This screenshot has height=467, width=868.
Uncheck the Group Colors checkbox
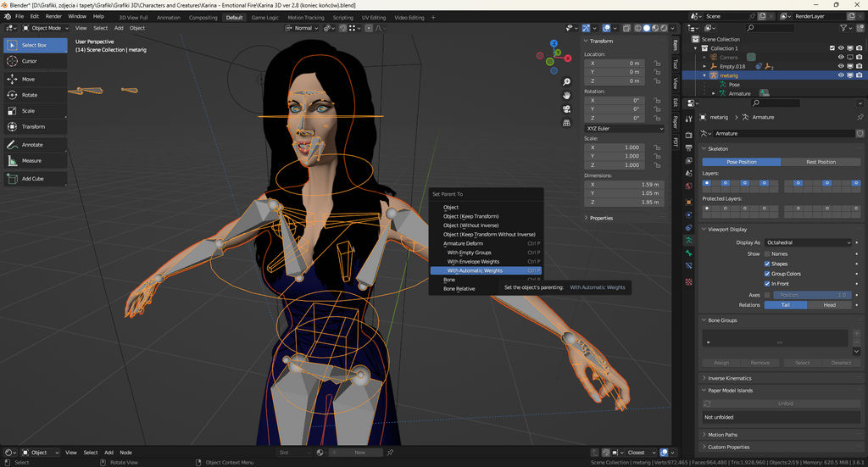tap(768, 274)
